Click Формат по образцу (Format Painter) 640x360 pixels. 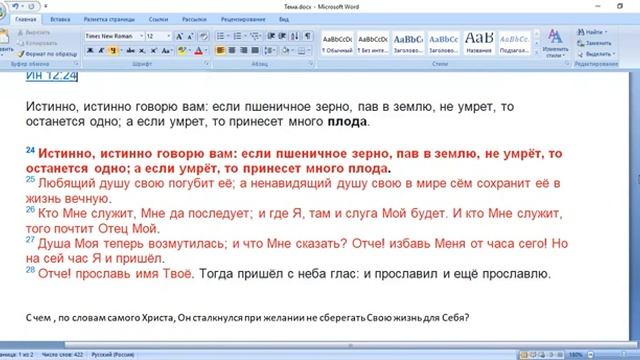pos(47,54)
